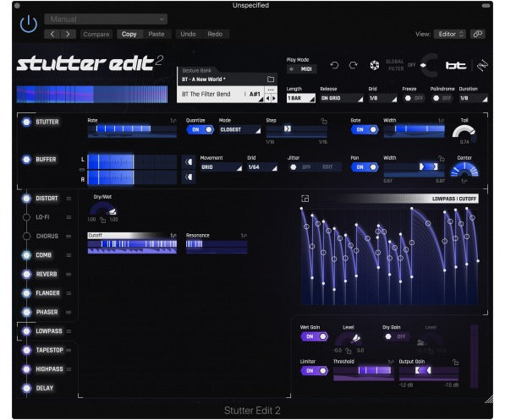505x420 pixels.
Task: Click the buffer L channel reverse arrow
Action: (189, 162)
